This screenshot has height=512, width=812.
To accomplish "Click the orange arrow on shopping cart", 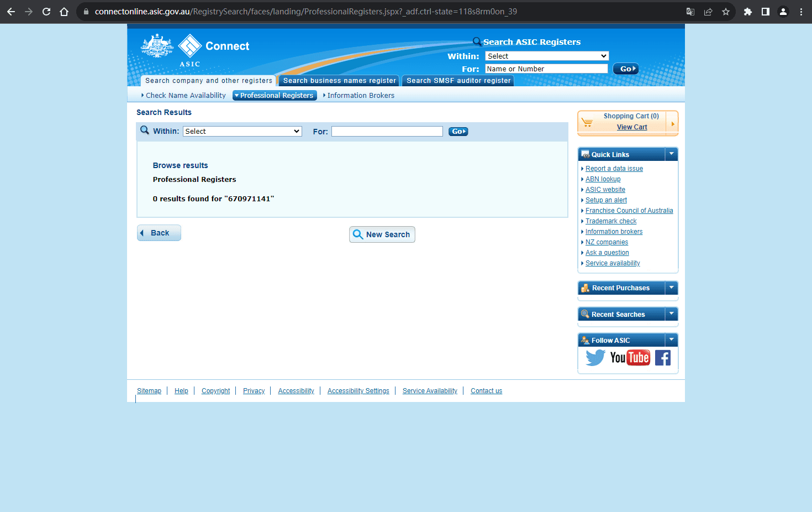I will pyautogui.click(x=672, y=123).
